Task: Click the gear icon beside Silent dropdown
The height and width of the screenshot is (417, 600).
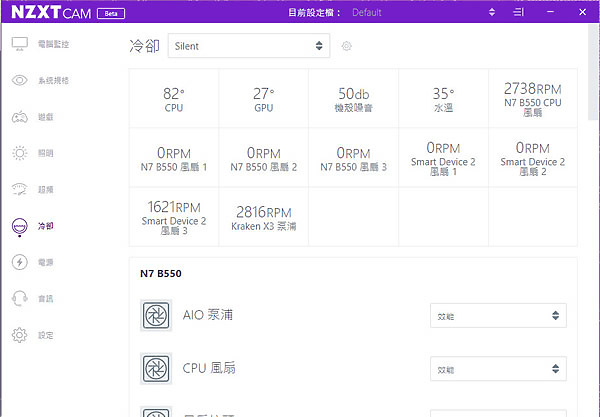Action: (x=347, y=46)
